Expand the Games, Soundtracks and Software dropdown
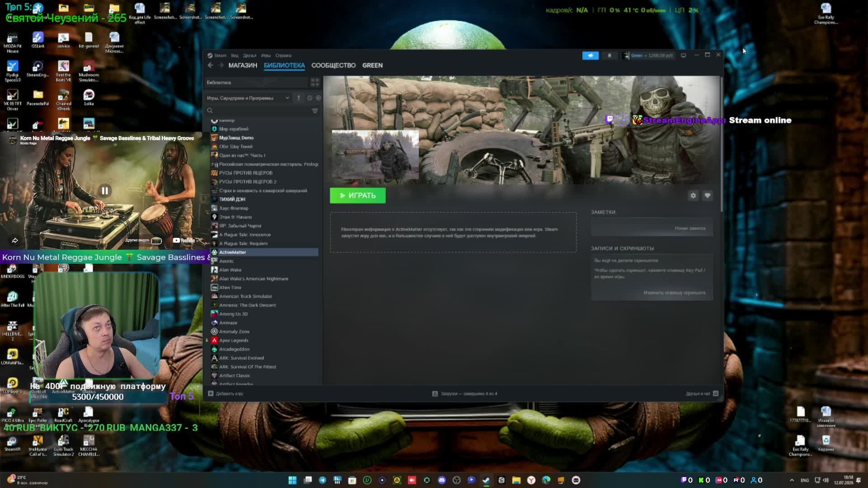Image resolution: width=868 pixels, height=488 pixels. point(248,98)
